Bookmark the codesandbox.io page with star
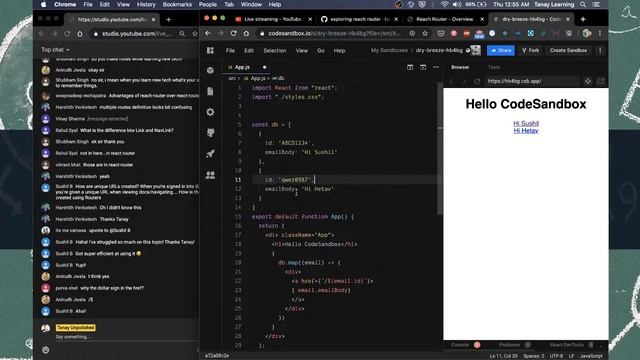 [425, 33]
